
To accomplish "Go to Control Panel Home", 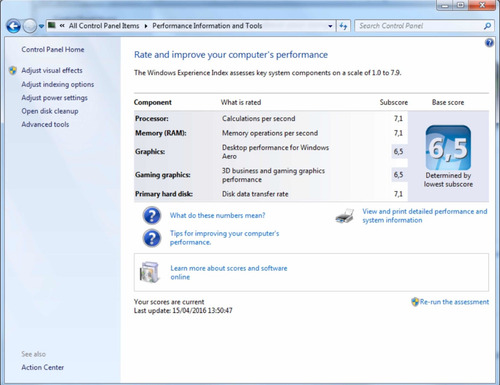I will pos(53,50).
